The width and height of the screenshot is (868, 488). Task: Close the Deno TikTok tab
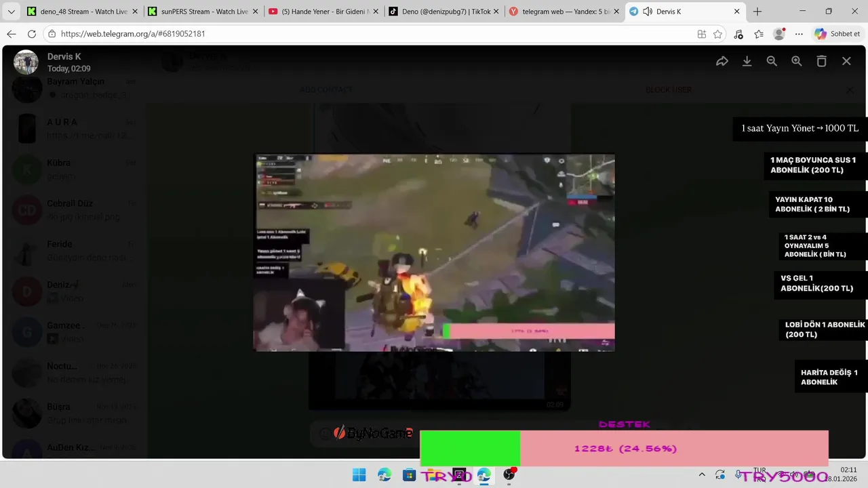coord(496,12)
